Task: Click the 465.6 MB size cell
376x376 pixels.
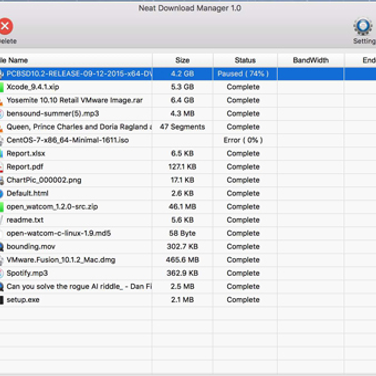Action: click(x=182, y=260)
